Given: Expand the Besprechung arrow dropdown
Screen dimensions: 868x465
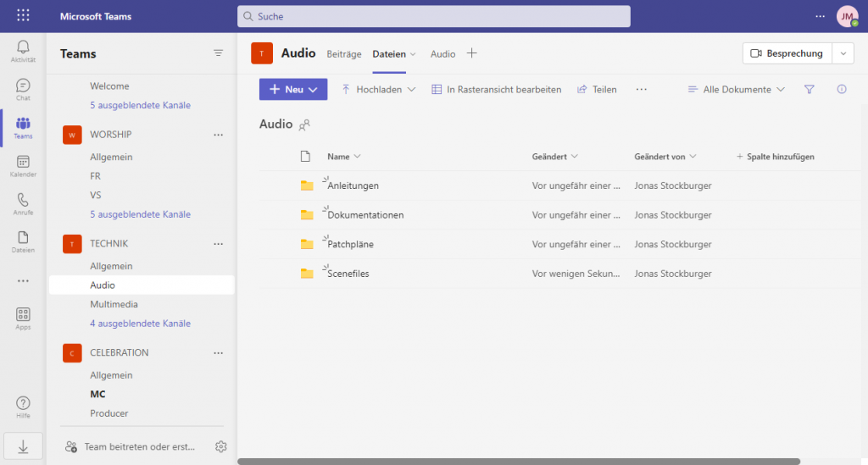Looking at the screenshot, I should [843, 53].
